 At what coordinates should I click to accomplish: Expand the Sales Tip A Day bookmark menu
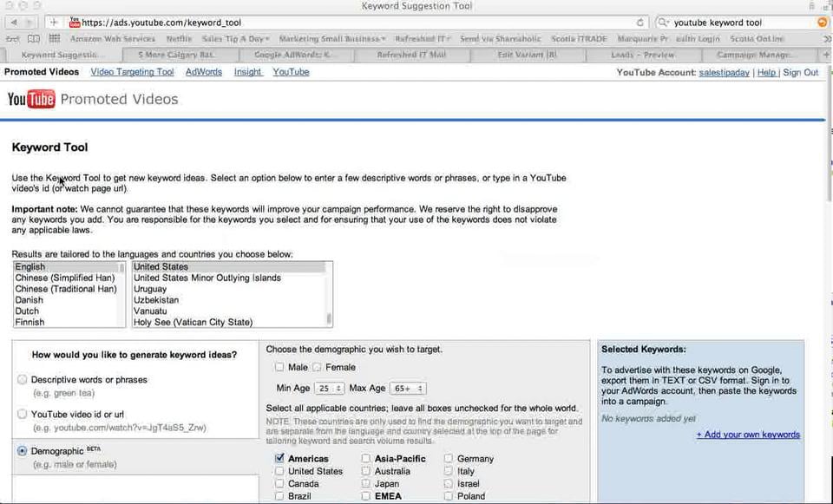235,39
